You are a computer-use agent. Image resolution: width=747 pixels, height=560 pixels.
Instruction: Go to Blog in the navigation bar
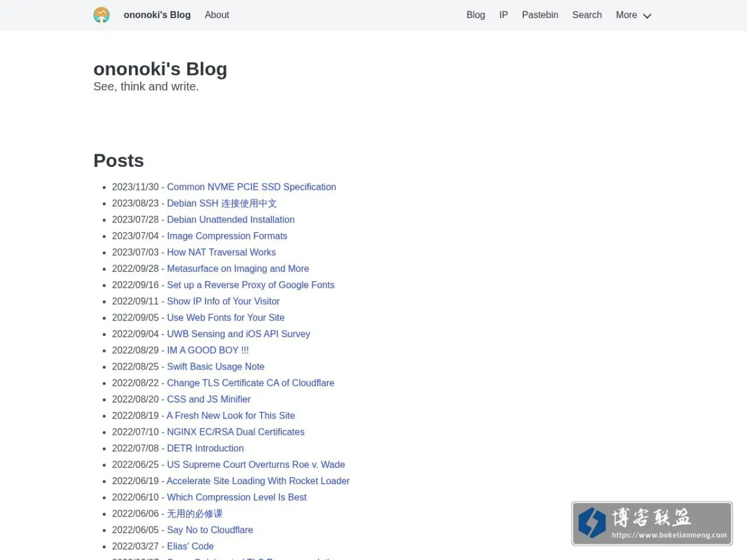point(476,15)
